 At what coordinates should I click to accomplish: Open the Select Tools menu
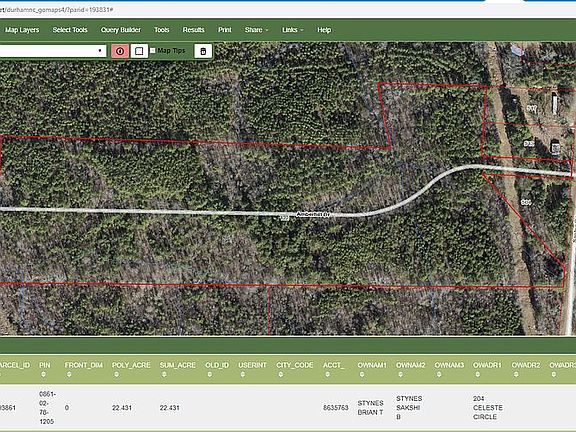tap(70, 30)
